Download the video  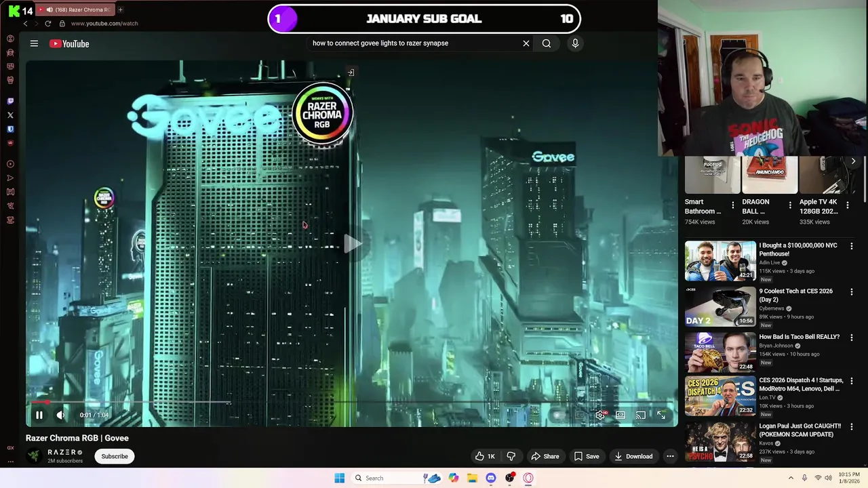[633, 456]
